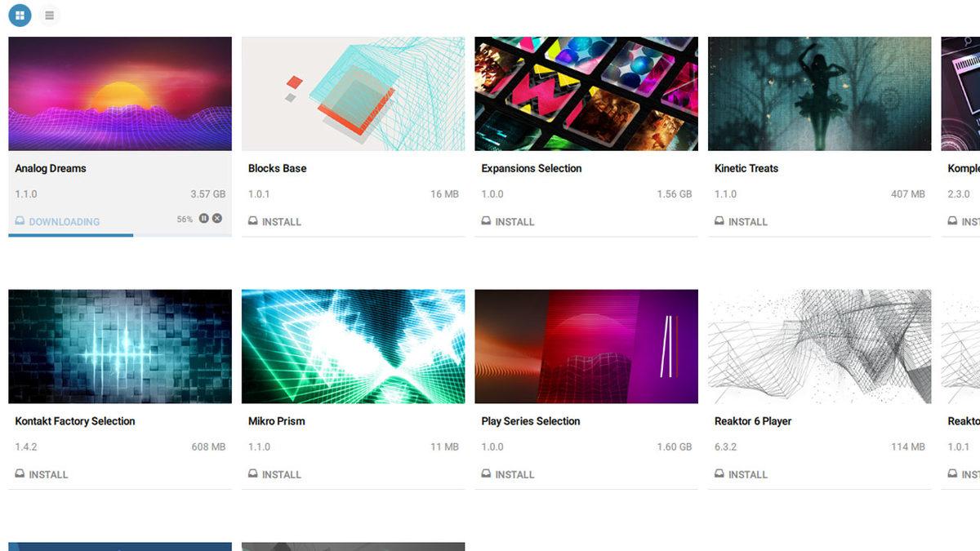
Task: Install Blocks Base
Action: click(x=274, y=221)
